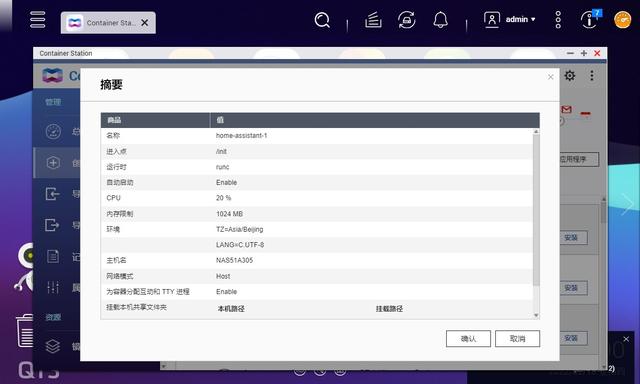Open external devices sync icon
This screenshot has width=640, height=384.
407,20
